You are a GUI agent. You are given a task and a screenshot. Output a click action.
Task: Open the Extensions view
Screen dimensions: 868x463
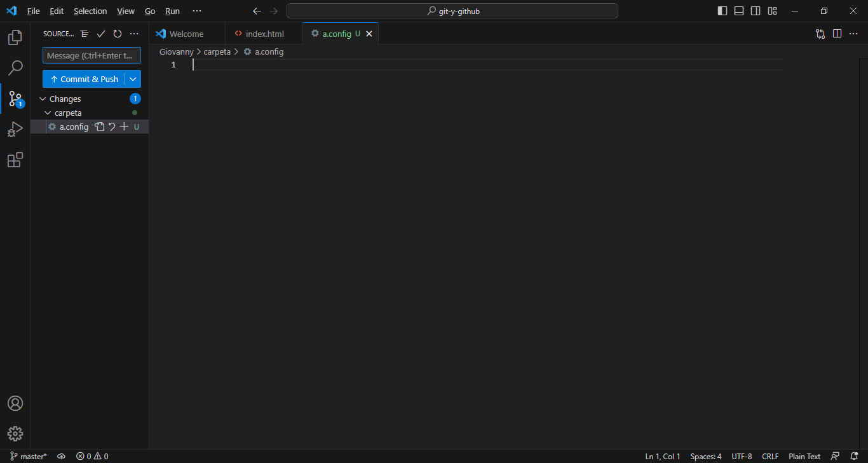tap(15, 160)
